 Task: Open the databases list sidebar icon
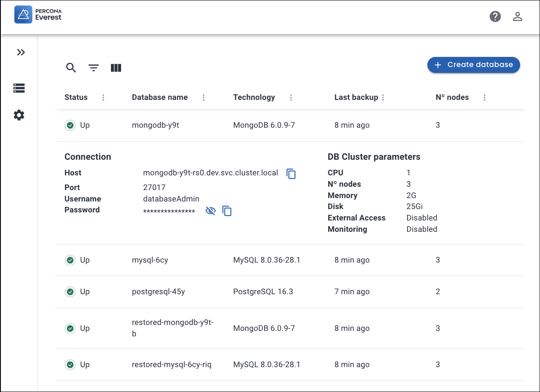point(19,88)
